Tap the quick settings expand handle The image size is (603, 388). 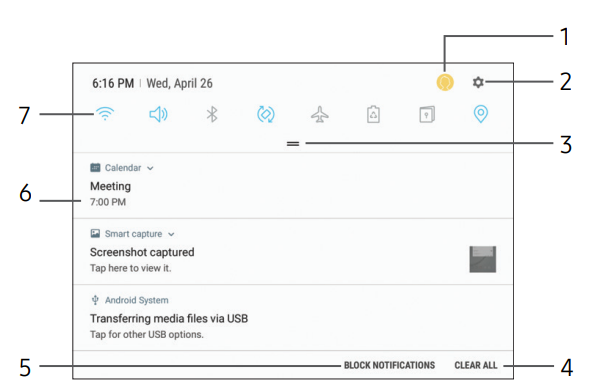(293, 143)
